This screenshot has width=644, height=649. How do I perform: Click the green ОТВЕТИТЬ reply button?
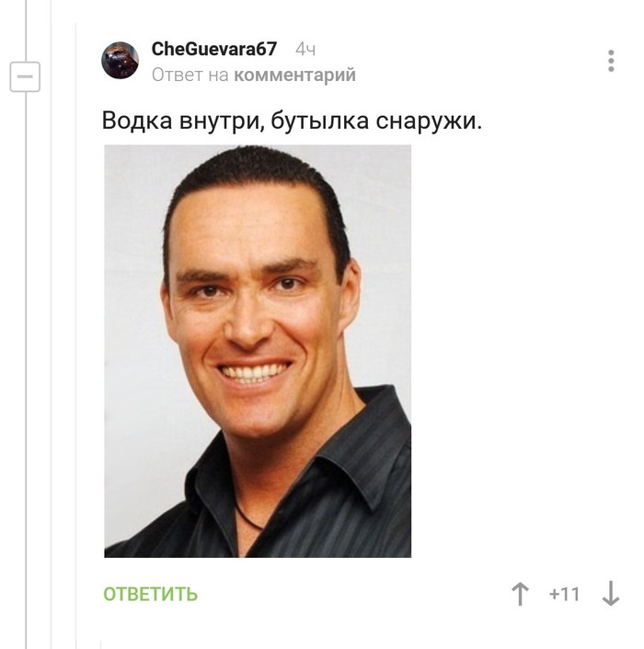coord(151,595)
